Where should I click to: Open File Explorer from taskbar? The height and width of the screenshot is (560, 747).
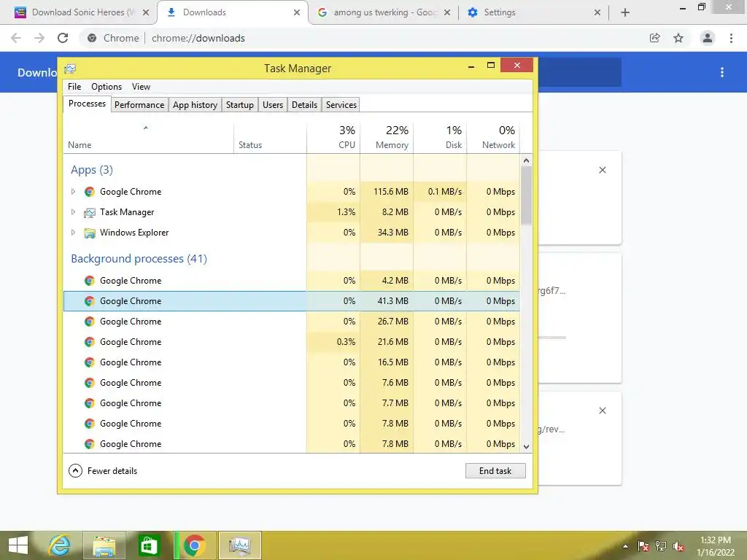point(104,545)
